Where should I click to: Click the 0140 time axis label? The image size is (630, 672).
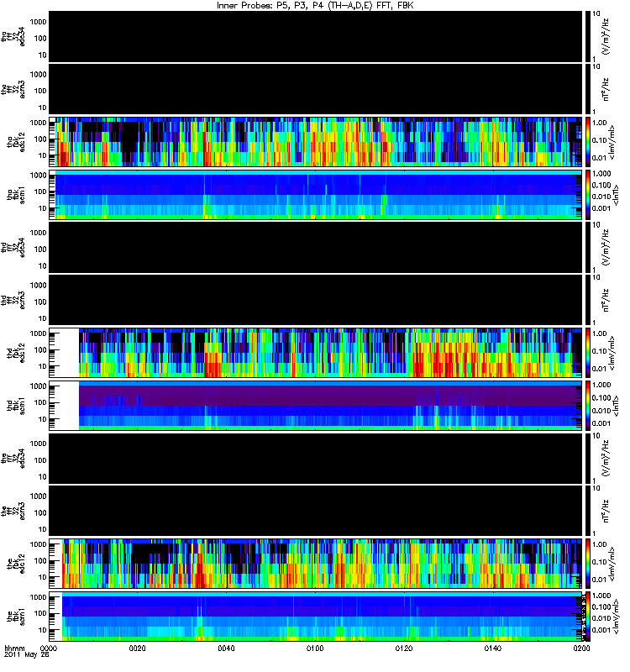click(x=492, y=648)
